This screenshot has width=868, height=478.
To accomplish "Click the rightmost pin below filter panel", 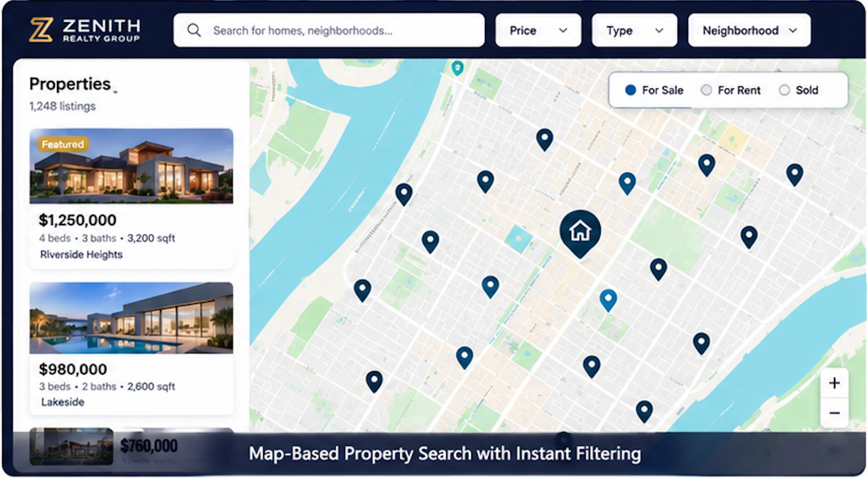I will pos(794,175).
